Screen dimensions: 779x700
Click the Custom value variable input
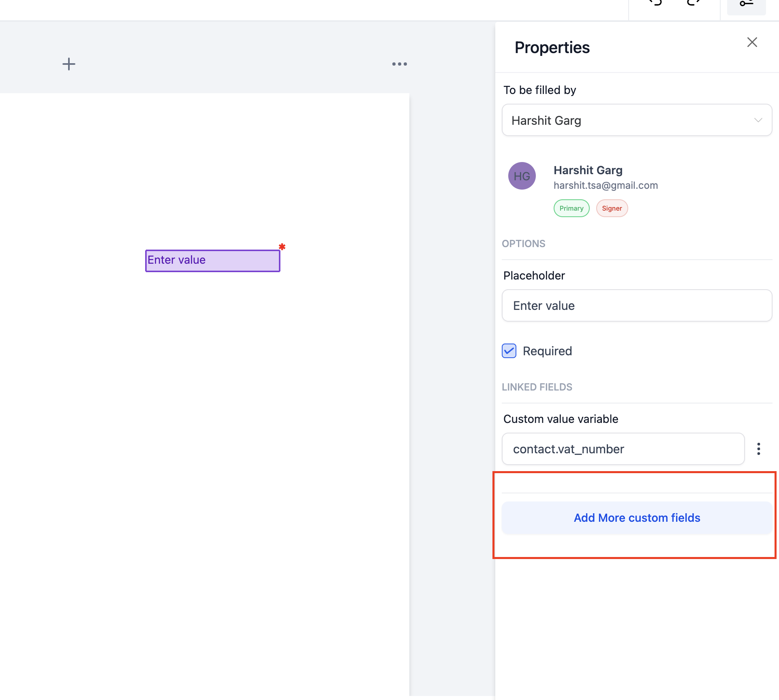coord(623,449)
